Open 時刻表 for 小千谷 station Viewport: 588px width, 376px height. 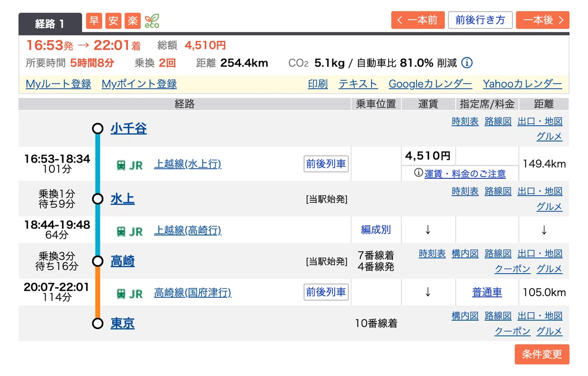pos(465,121)
